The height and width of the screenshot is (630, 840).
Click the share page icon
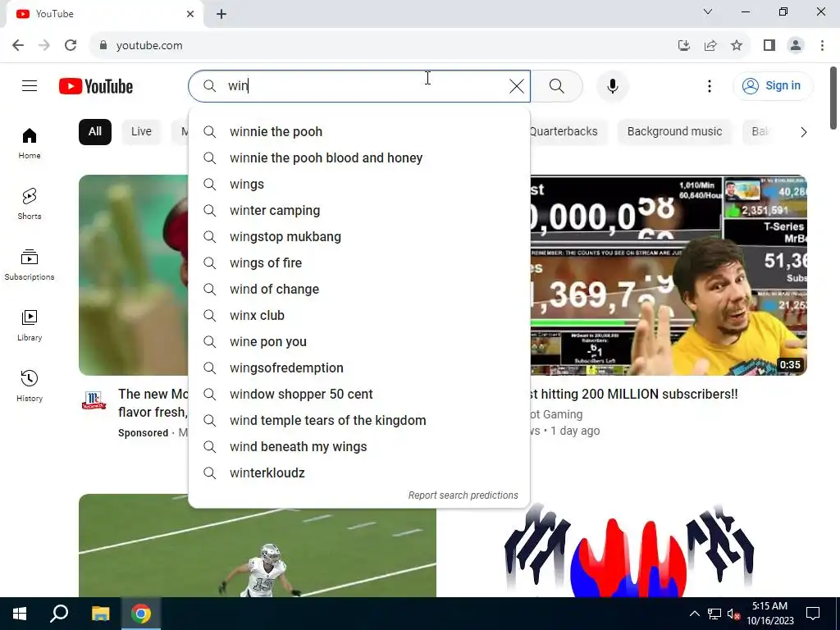(710, 46)
